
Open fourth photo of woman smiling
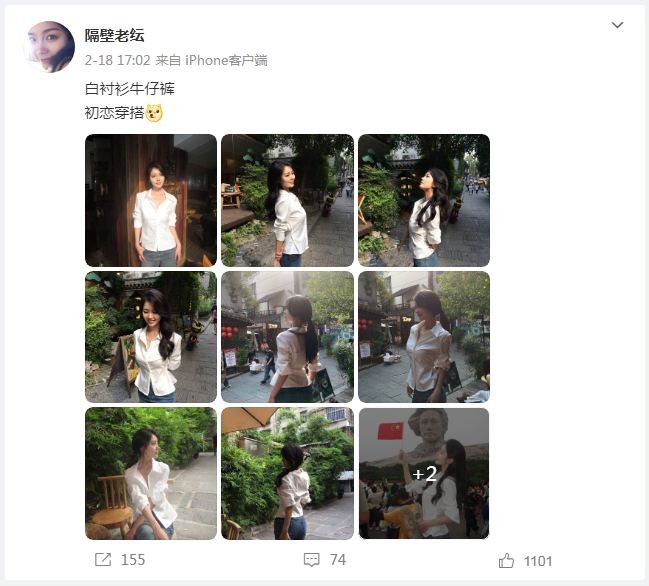pyautogui.click(x=151, y=337)
